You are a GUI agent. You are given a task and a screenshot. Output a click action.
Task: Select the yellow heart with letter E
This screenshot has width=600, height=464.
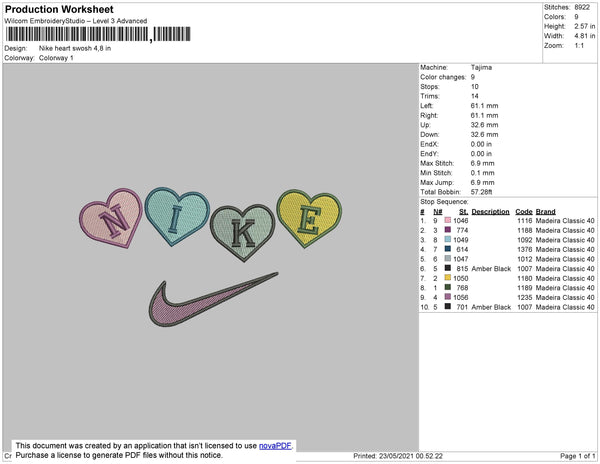tap(309, 218)
